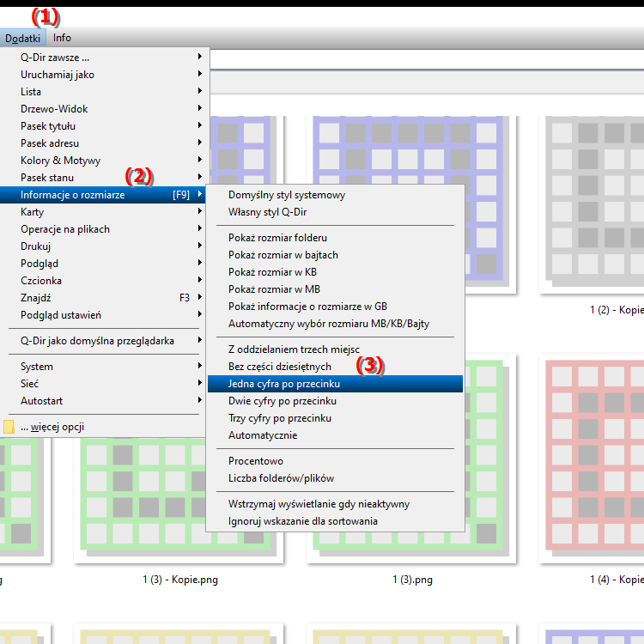Viewport: 644px width, 644px height.
Task: Select the 1 (2) - Kopie gray thumbnail
Action: [592, 204]
